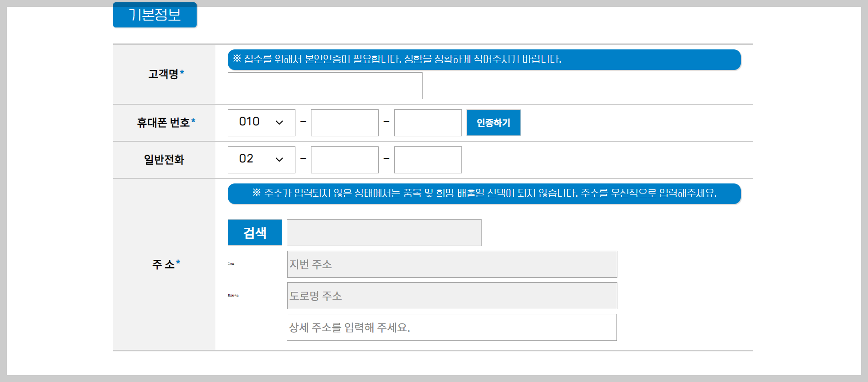Click the 도로명 주소 road-name address field
868x382 pixels.
[x=451, y=296]
